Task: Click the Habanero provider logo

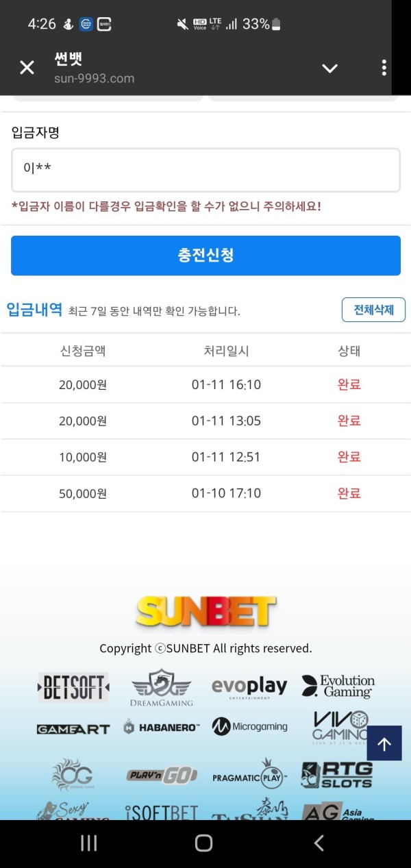Action: point(162,727)
